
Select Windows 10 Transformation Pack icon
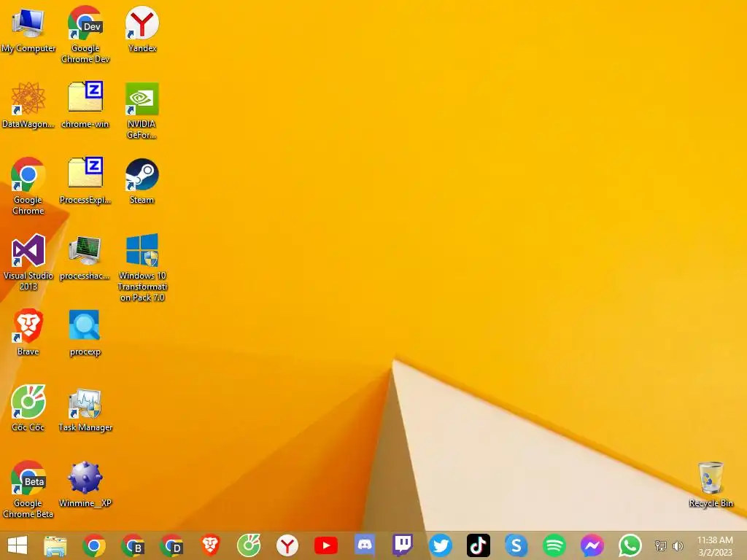coord(142,268)
